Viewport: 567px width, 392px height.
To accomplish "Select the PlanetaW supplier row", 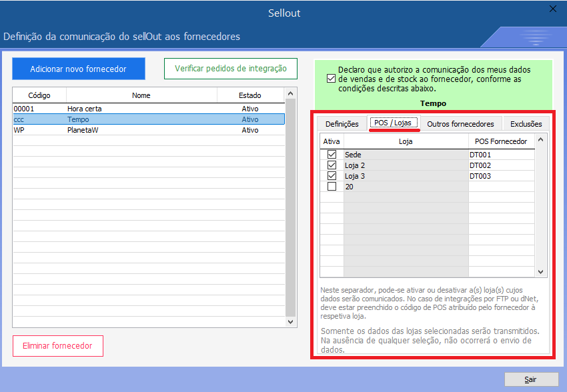I will 84,130.
